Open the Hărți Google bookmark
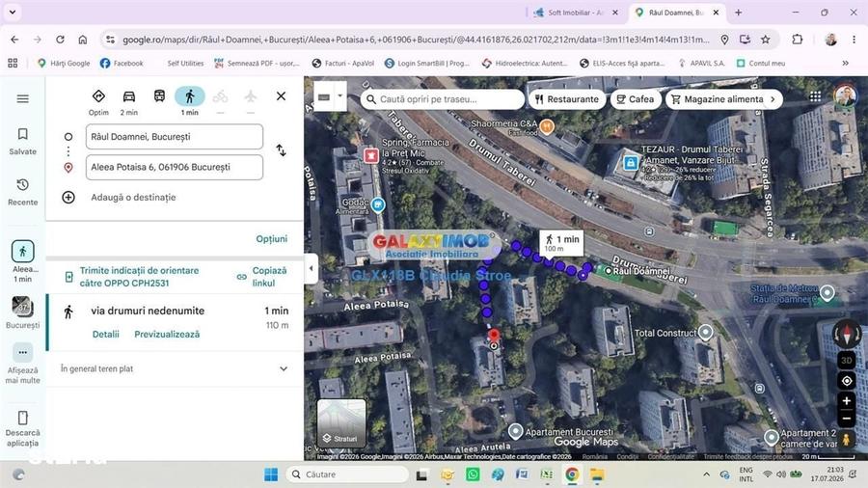This screenshot has height=488, width=868. (64, 63)
